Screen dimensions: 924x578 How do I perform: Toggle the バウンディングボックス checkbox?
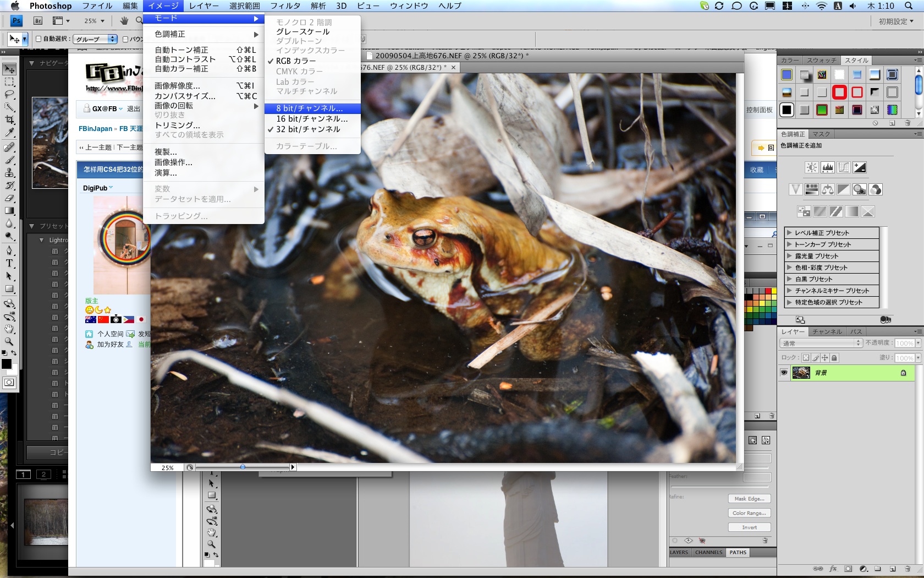click(125, 39)
